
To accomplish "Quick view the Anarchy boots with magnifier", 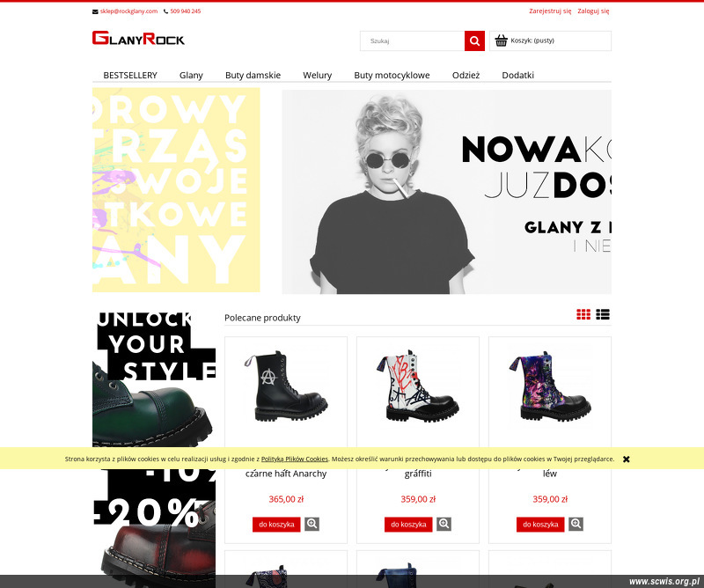I will pos(312,525).
